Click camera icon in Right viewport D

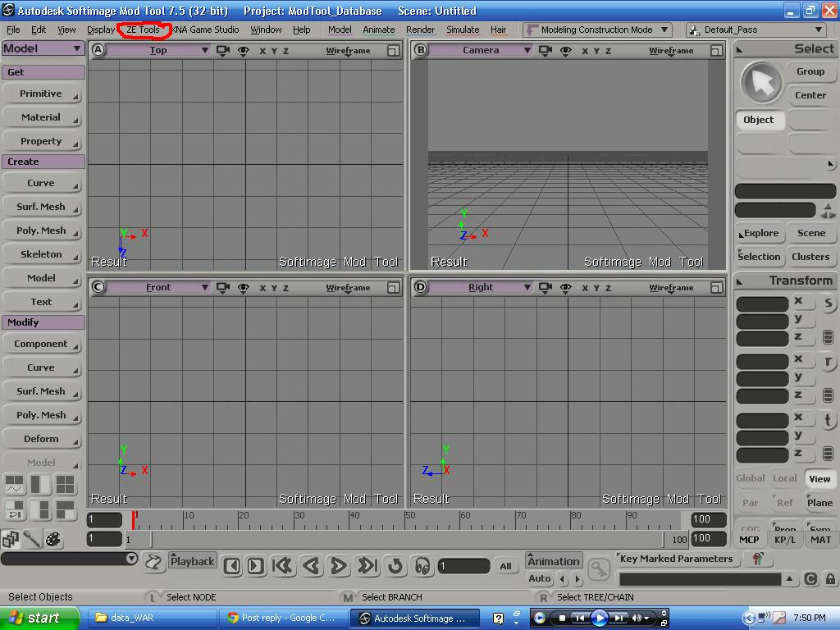coord(546,288)
